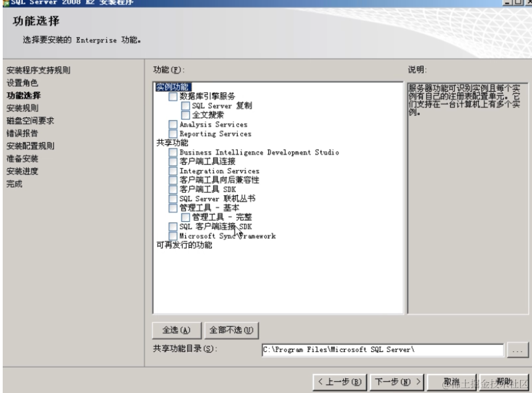Select the 可再发行的功能 tree node
Screen dimensions: 532x393
pyautogui.click(x=184, y=245)
